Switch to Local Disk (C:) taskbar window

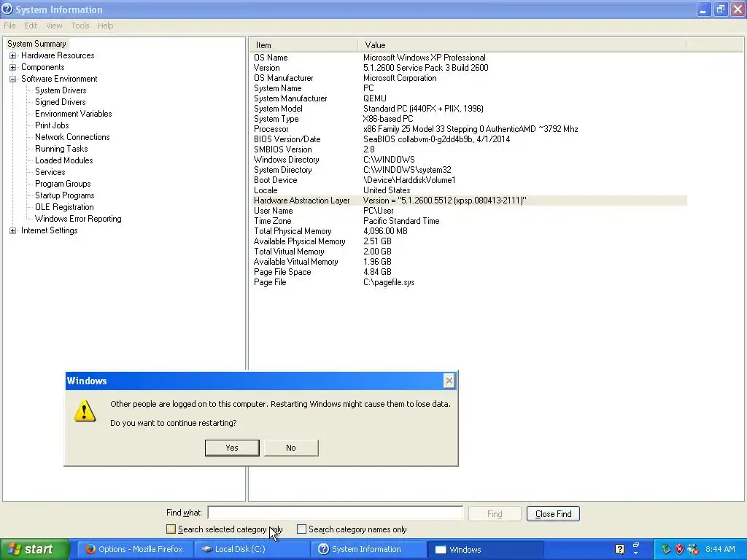tap(252, 549)
